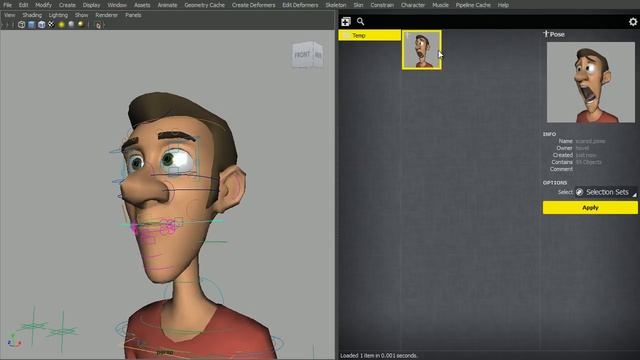This screenshot has width=640, height=360.
Task: Click the Pose icon in the info panel
Action: coord(546,34)
